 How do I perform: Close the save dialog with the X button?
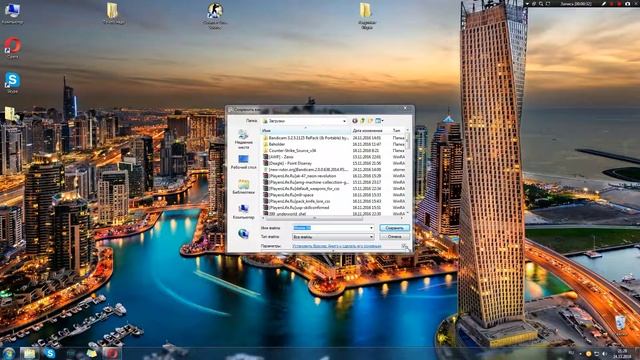405,109
